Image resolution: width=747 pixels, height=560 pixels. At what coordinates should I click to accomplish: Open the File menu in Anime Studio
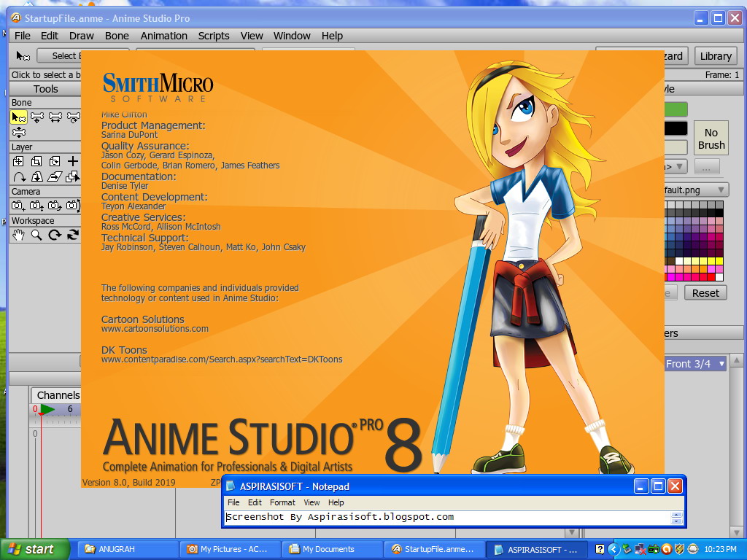pyautogui.click(x=23, y=36)
